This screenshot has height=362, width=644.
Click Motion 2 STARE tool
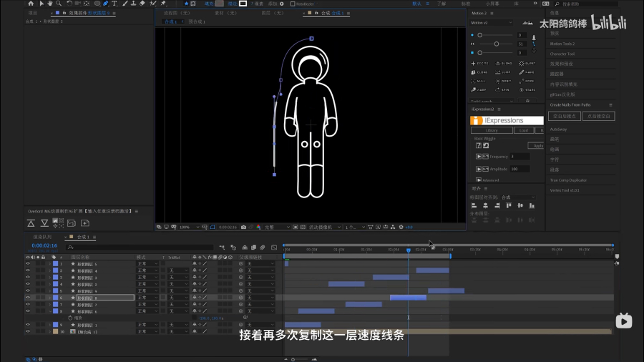[527, 89]
